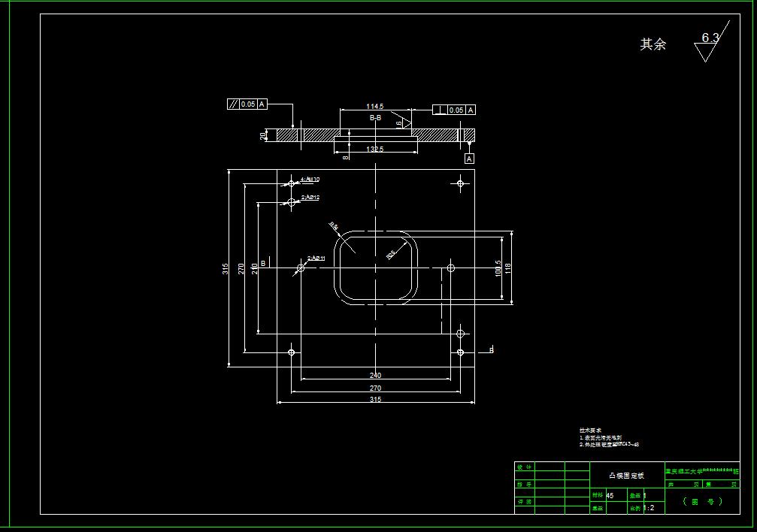Image resolution: width=757 pixels, height=532 pixels.
Task: Select the 20 thickness dimension text
Action: coord(263,136)
